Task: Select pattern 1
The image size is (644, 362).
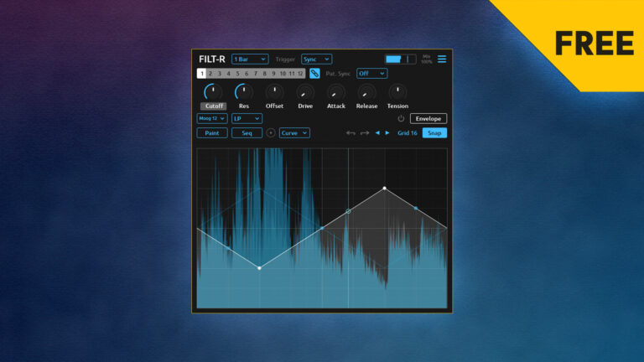Action: [x=201, y=74]
